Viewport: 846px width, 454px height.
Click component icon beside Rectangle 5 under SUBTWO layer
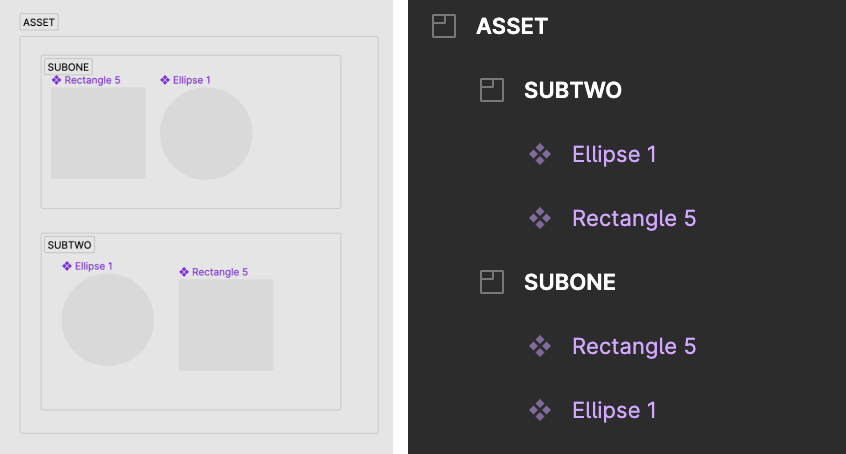click(540, 218)
